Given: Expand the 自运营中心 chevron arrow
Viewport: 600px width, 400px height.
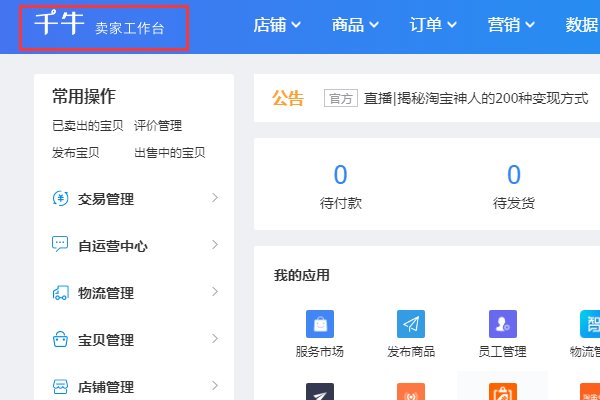Looking at the screenshot, I should tap(215, 245).
